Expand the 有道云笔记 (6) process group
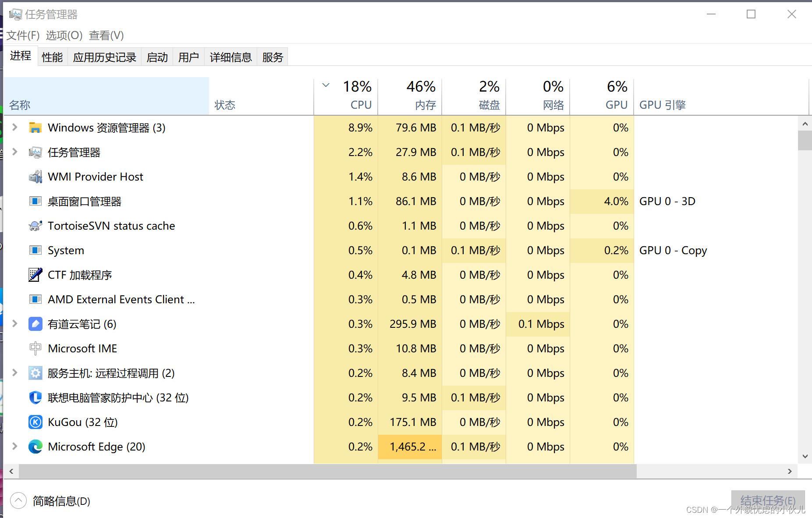 click(14, 323)
